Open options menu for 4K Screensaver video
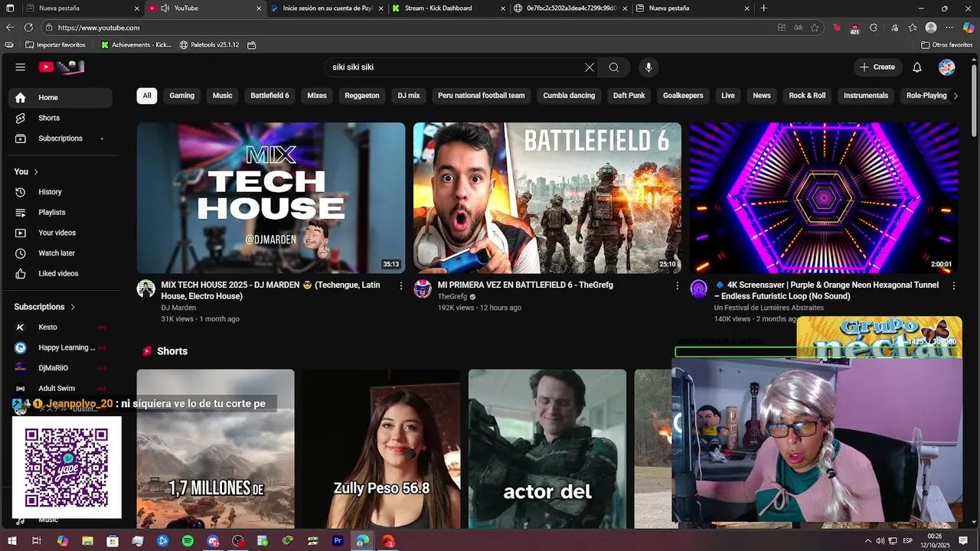 point(954,285)
